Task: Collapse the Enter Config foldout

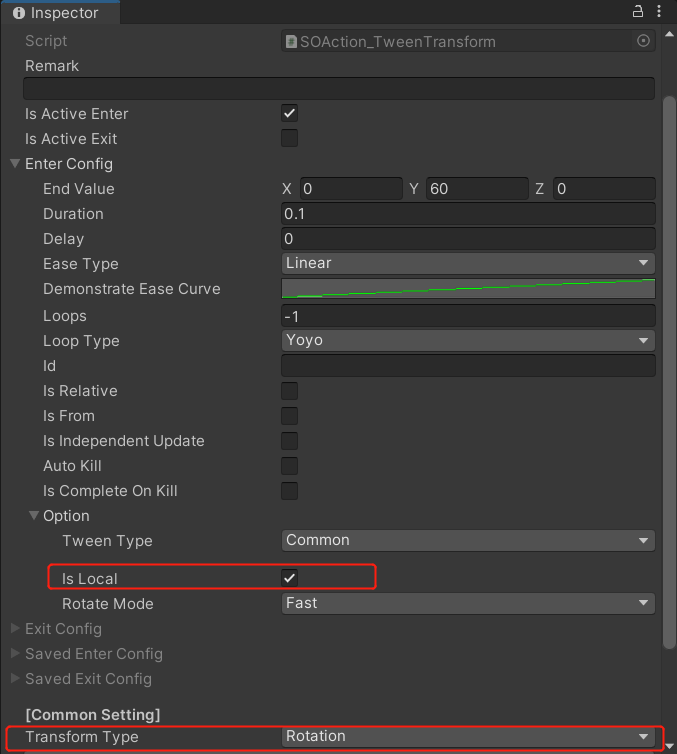Action: tap(15, 163)
